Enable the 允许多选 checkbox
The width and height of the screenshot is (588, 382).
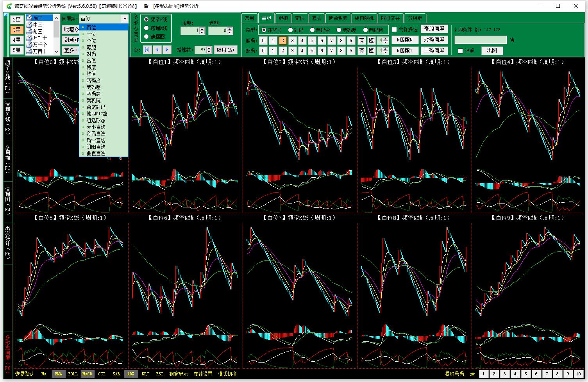395,30
